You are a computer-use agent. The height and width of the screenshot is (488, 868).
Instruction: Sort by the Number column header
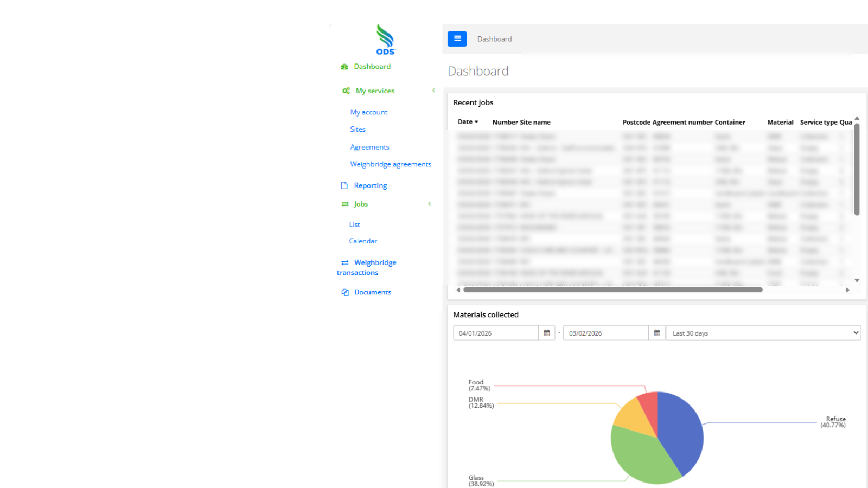505,123
